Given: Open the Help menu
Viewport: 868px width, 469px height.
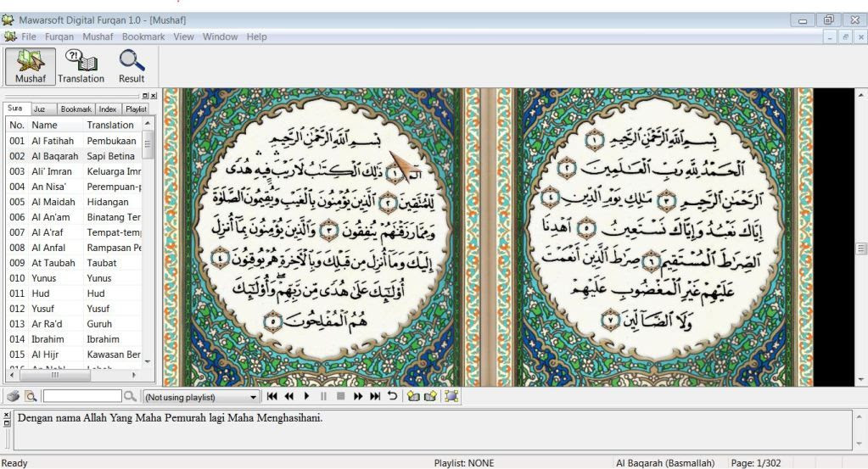Looking at the screenshot, I should point(256,37).
